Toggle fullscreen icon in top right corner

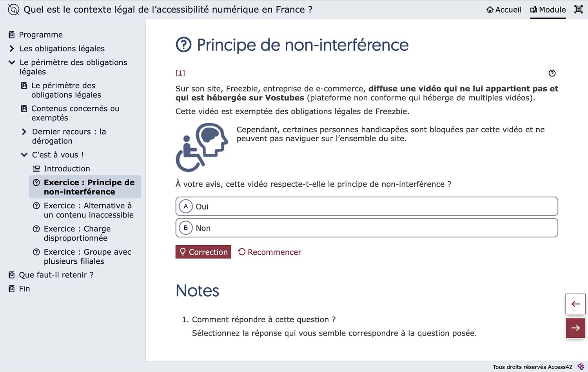click(x=578, y=9)
